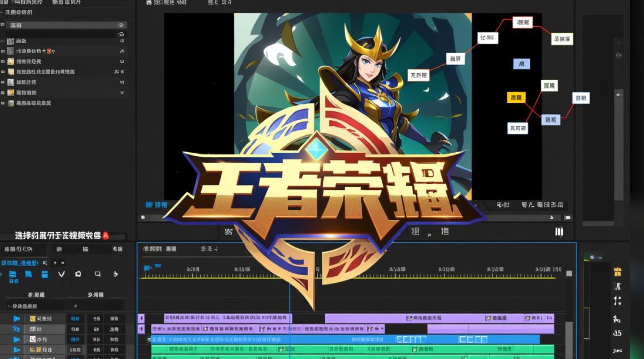Select the first purple clip on the top timeline track
This screenshot has height=359, width=644.
pos(228,318)
